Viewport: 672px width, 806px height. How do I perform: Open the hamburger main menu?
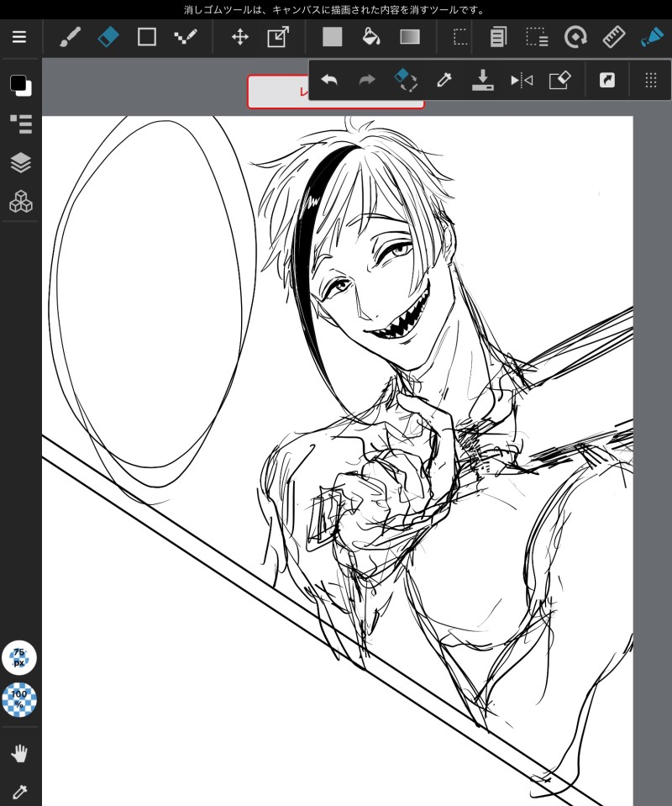(x=19, y=37)
